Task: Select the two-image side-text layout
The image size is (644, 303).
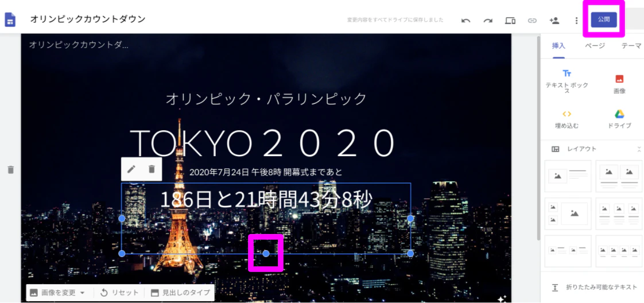Action: click(x=568, y=251)
